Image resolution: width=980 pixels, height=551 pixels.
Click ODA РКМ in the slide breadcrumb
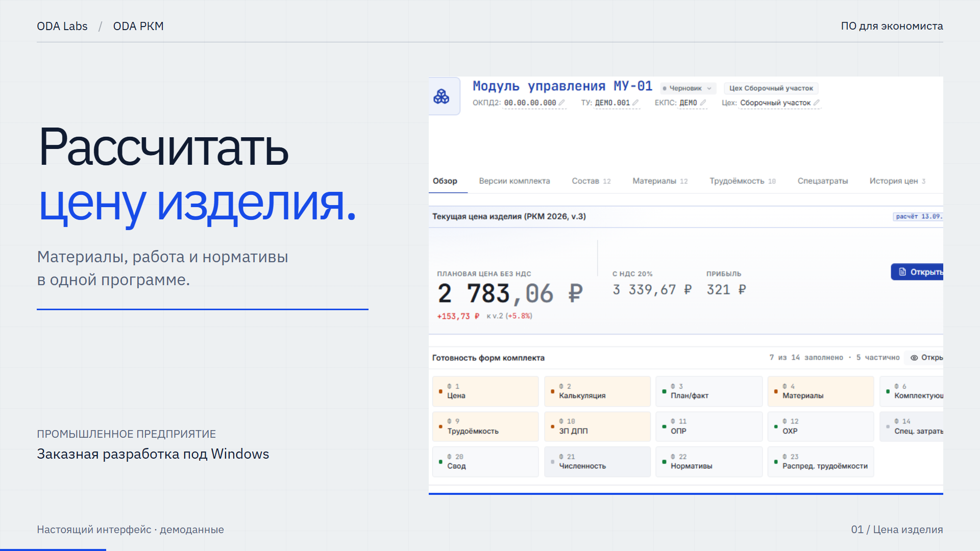[138, 26]
